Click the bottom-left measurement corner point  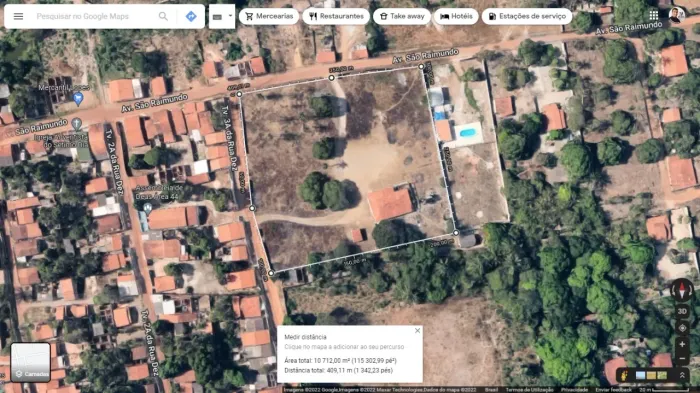coord(271,273)
